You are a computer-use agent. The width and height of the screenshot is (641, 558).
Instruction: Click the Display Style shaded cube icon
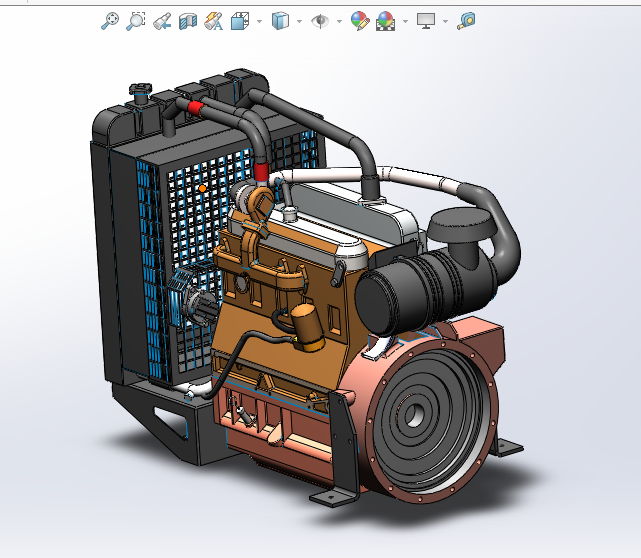281,20
